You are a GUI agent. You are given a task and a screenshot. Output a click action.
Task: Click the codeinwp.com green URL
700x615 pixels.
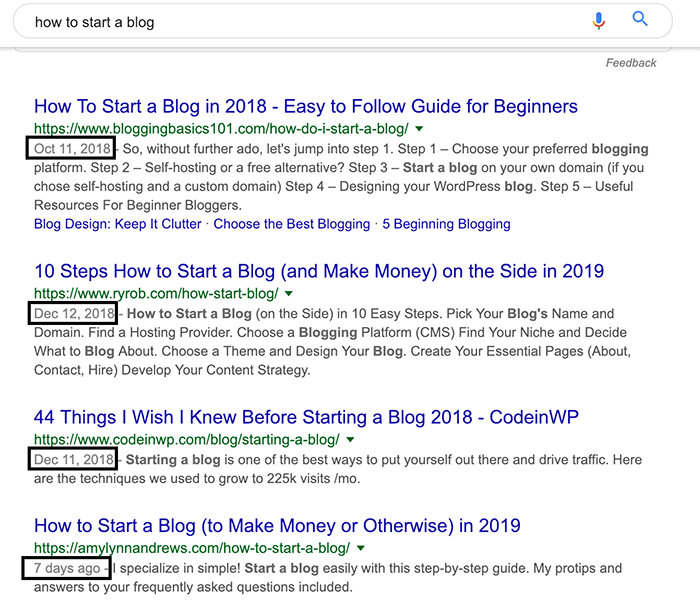click(x=187, y=440)
